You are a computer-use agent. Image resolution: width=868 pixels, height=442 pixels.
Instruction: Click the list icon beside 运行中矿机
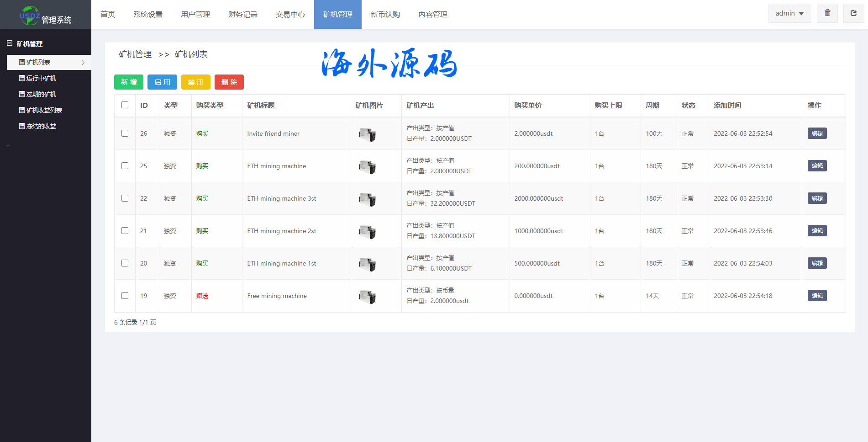[x=21, y=78]
